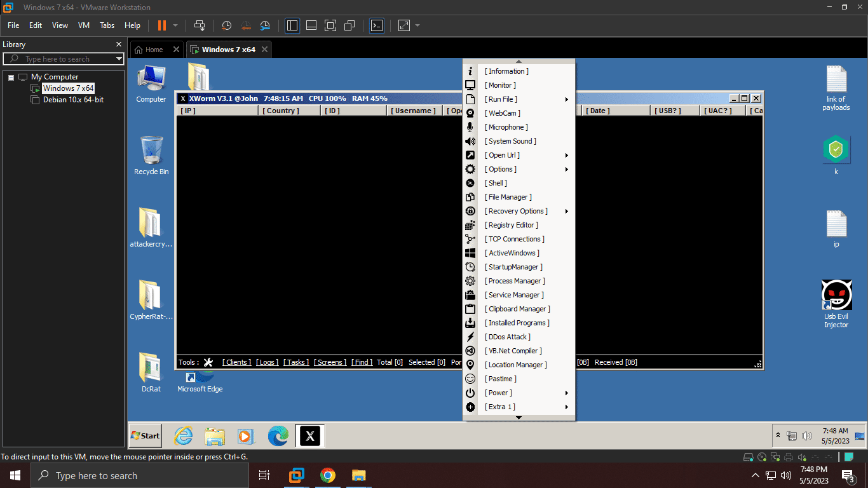Click the Registry Editor icon in the menu
The image size is (868, 488).
470,225
